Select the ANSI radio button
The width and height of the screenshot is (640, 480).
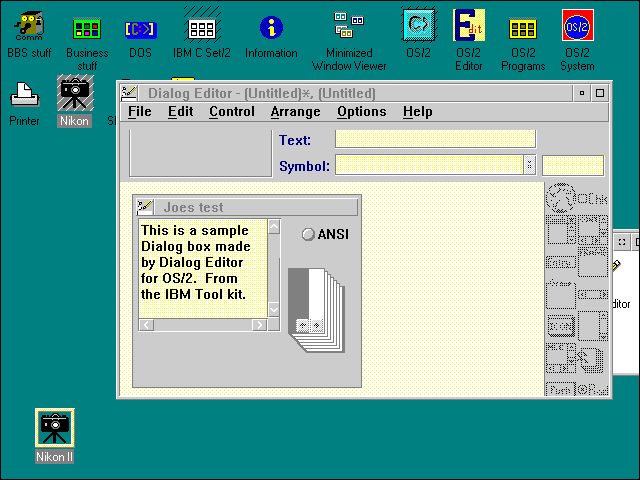point(325,234)
